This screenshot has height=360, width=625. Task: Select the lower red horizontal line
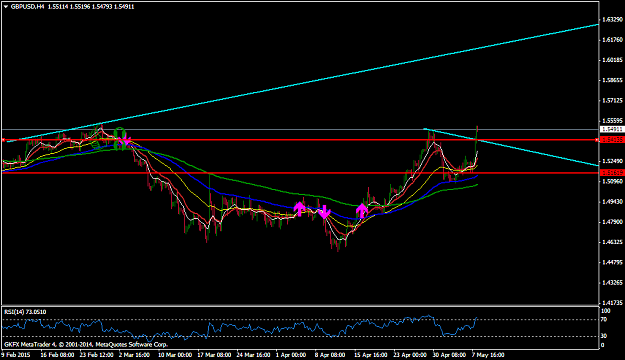(300, 173)
